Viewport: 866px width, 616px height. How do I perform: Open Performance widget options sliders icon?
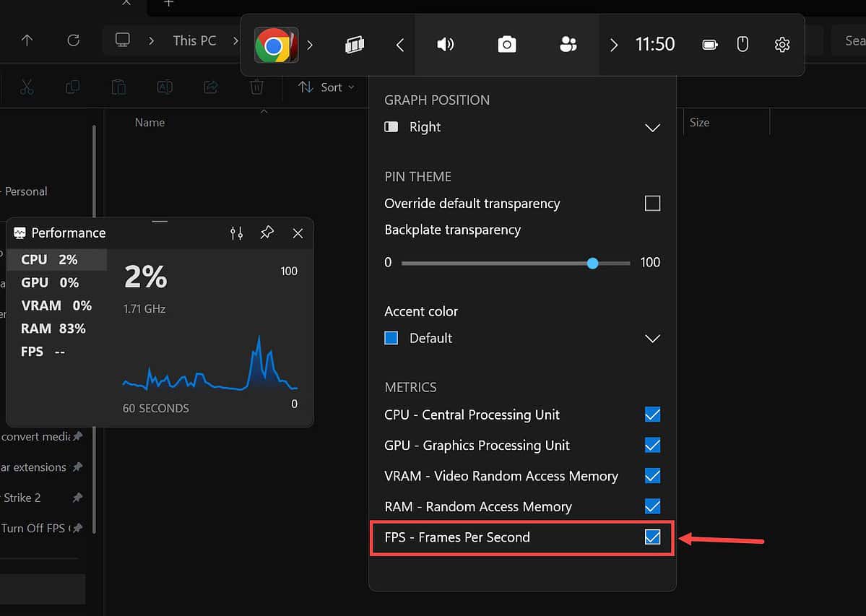click(x=236, y=233)
